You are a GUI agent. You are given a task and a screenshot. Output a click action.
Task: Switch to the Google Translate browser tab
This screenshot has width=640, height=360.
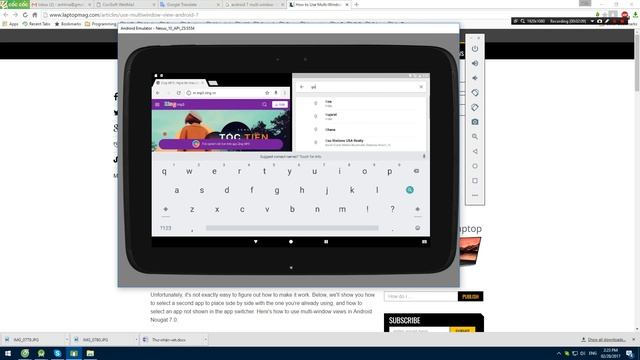click(x=189, y=4)
